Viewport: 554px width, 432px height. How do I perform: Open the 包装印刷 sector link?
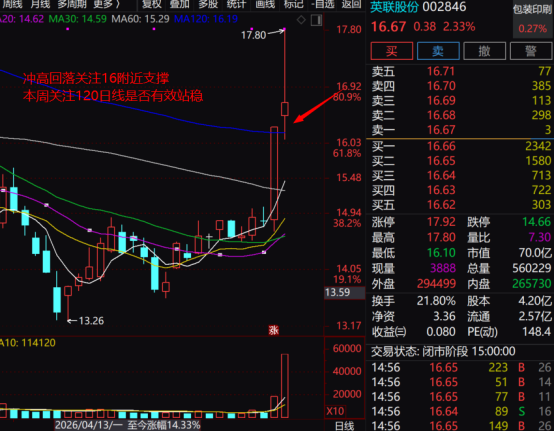pos(533,10)
